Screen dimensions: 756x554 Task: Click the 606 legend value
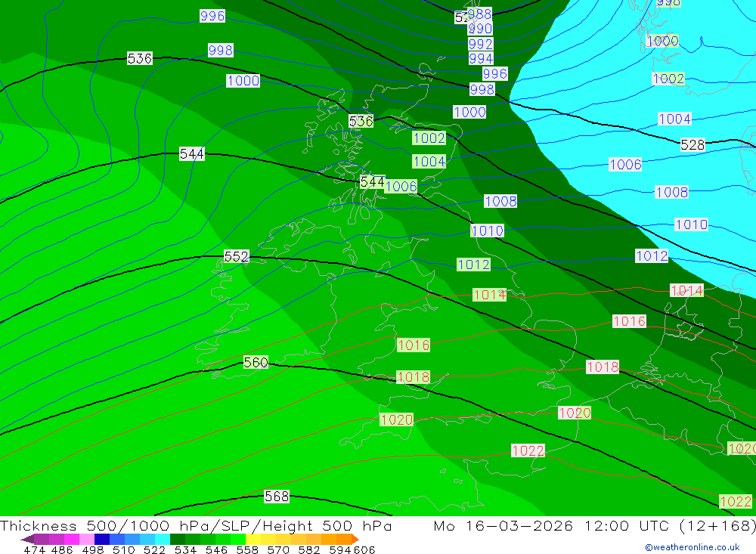pos(364,549)
